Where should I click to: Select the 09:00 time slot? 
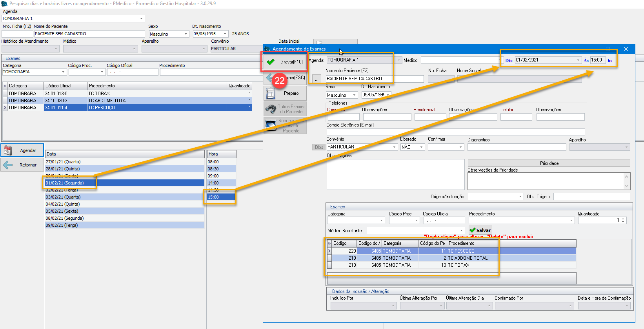222,176
